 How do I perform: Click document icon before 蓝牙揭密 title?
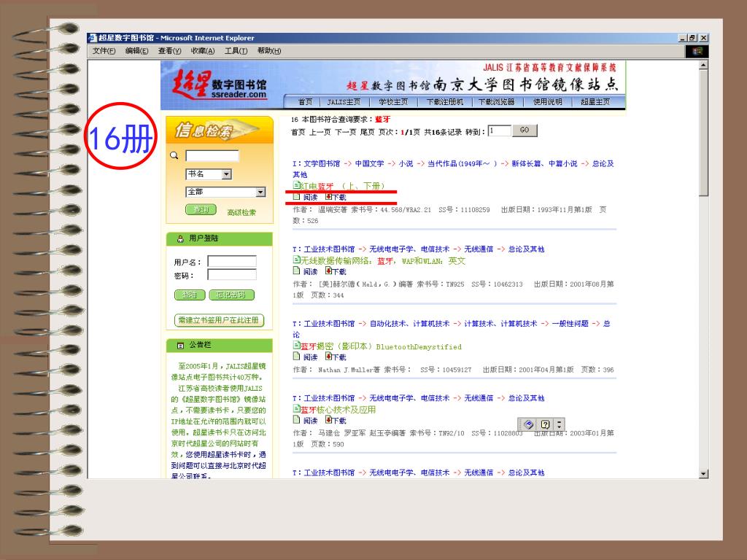pyautogui.click(x=296, y=346)
